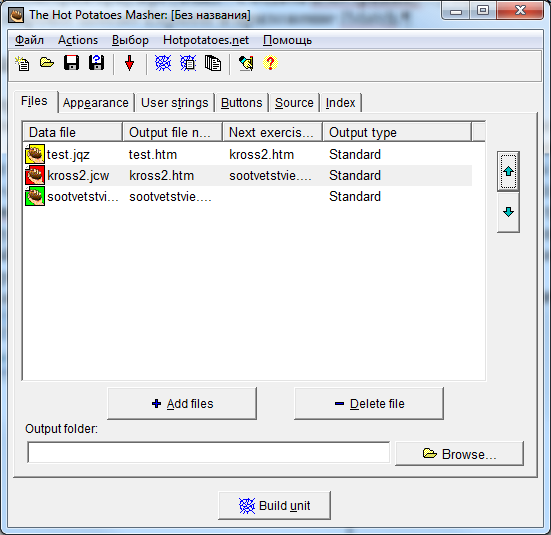
Task: Click Standard output type for test.jqz
Action: click(x=355, y=154)
